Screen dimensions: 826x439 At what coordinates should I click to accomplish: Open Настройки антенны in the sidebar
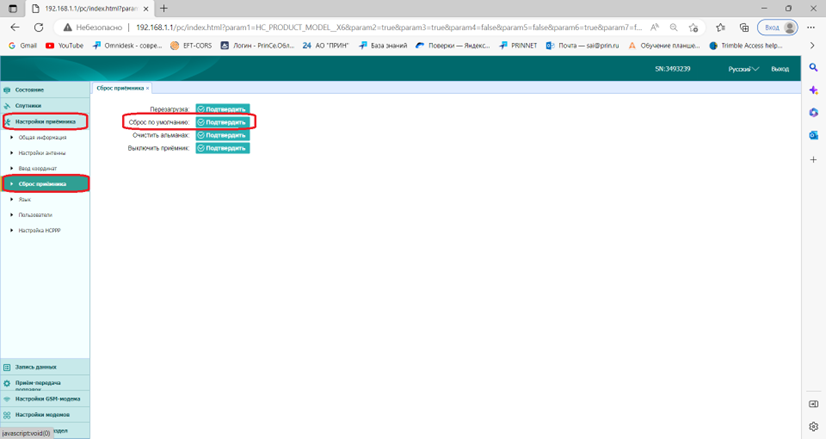(x=42, y=153)
